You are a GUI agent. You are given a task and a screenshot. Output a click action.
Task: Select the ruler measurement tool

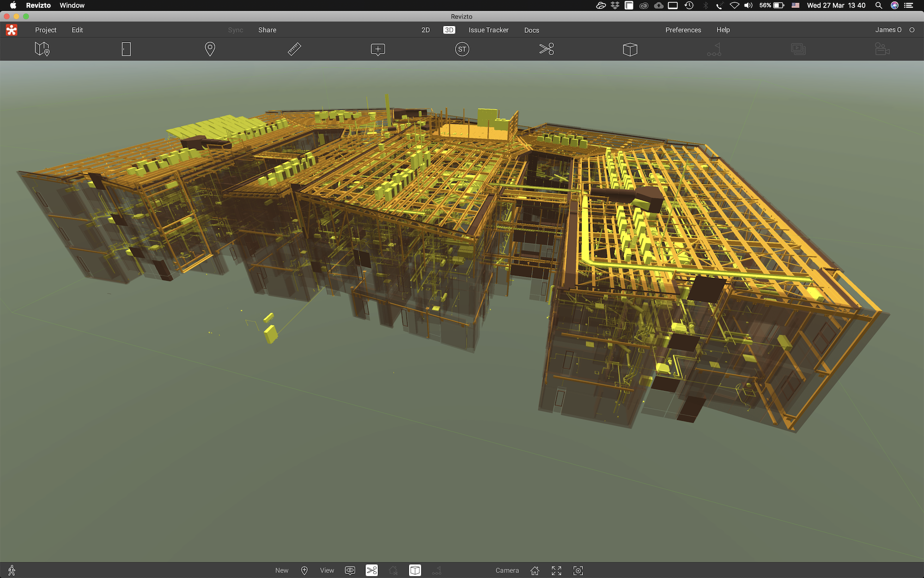click(294, 49)
